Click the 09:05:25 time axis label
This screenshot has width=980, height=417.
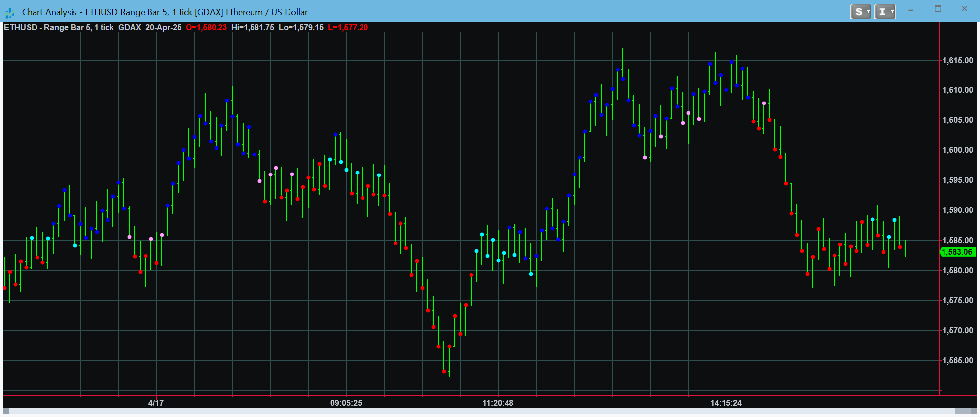click(x=346, y=403)
